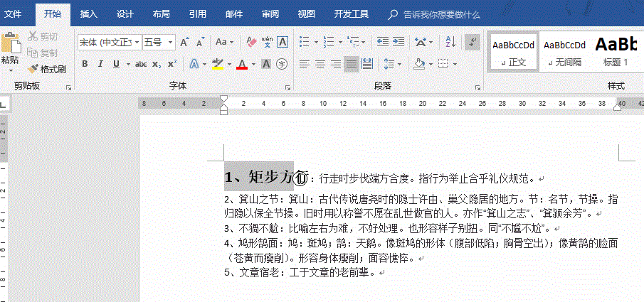
Task: Apply yellow text highlight color
Action: (218, 64)
